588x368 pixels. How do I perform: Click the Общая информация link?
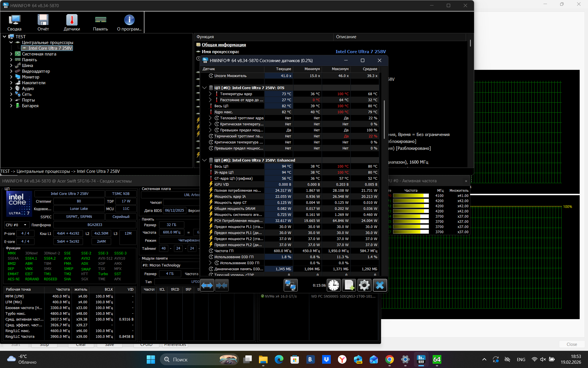tap(224, 45)
